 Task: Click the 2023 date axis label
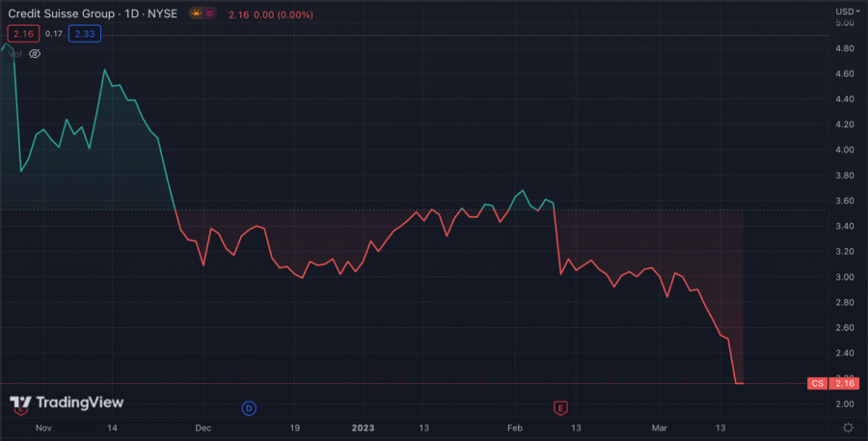[364, 428]
